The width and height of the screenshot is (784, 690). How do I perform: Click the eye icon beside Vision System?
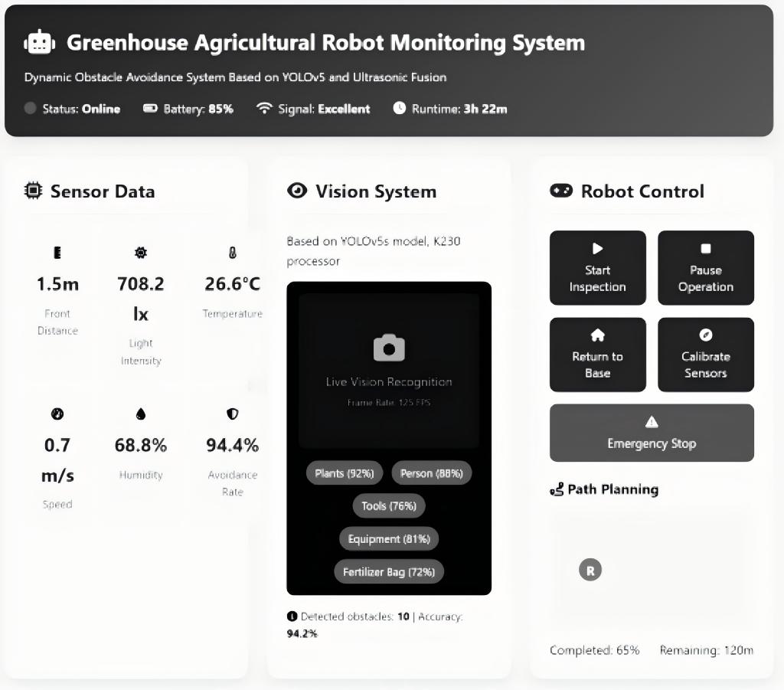[296, 191]
